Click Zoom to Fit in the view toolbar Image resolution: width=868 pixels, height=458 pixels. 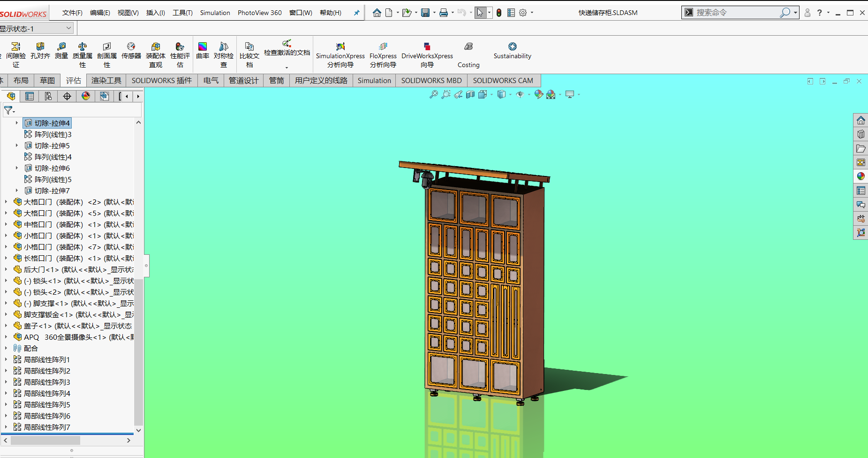coord(432,95)
